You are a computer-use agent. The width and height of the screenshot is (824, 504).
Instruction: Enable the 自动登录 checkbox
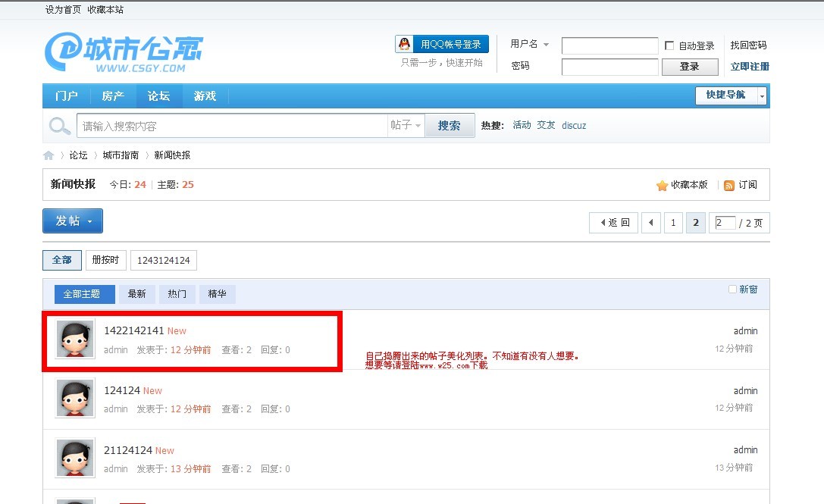point(669,45)
